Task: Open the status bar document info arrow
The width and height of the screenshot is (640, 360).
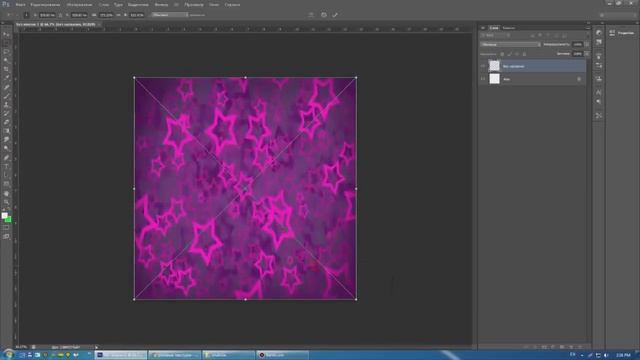Action: pyautogui.click(x=97, y=347)
